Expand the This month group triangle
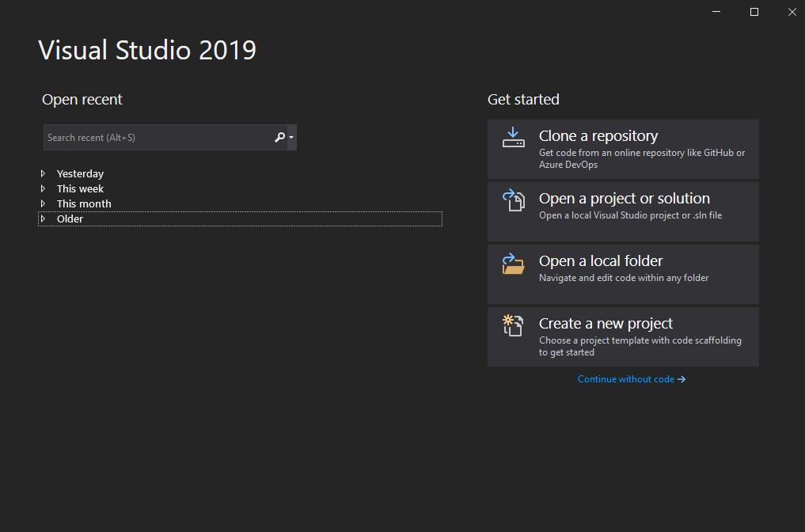 click(43, 203)
